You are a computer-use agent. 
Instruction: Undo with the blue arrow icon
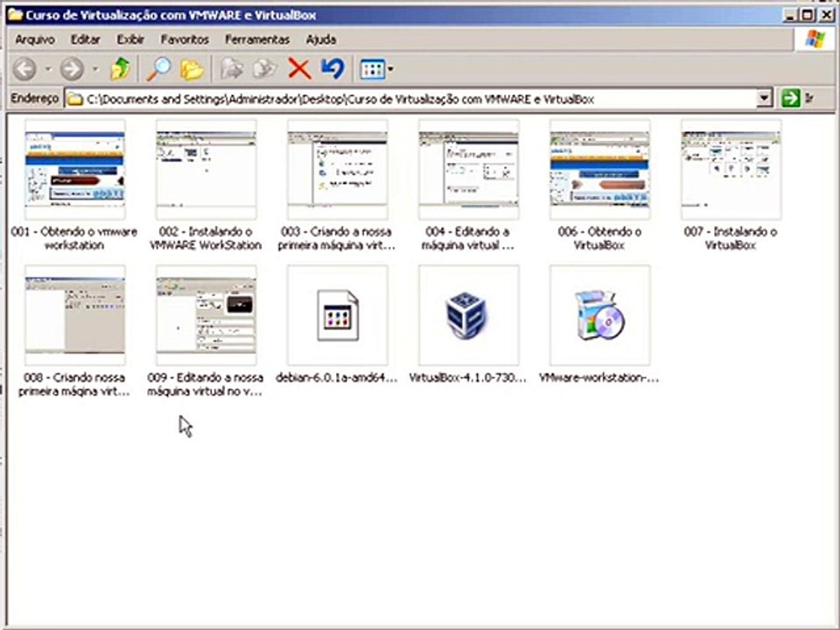tap(332, 68)
